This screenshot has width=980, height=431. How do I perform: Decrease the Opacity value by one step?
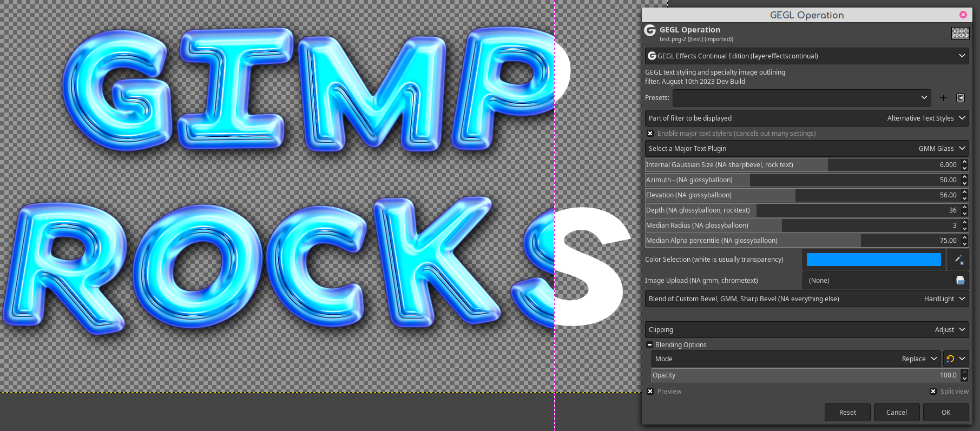pyautogui.click(x=964, y=379)
